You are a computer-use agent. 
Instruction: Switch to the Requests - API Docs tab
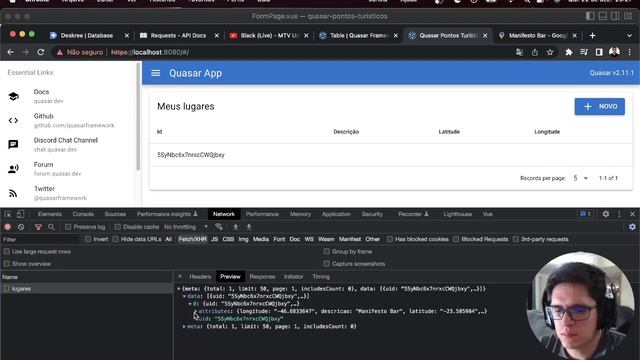click(178, 36)
